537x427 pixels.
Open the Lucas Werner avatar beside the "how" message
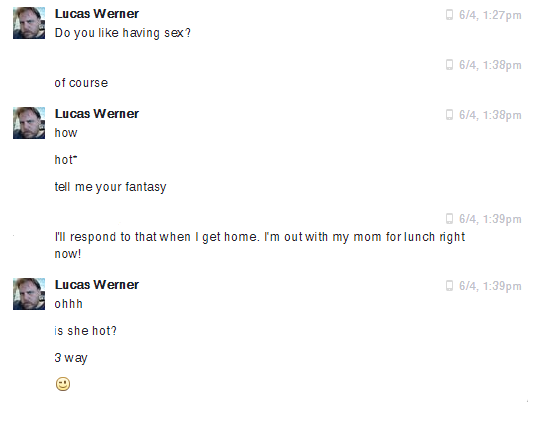(29, 123)
